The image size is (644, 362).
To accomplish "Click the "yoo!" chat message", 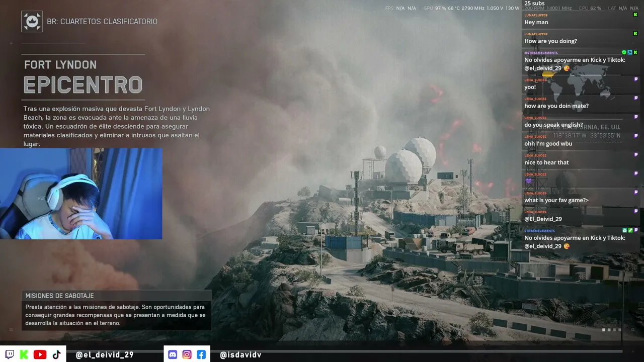I will [530, 87].
